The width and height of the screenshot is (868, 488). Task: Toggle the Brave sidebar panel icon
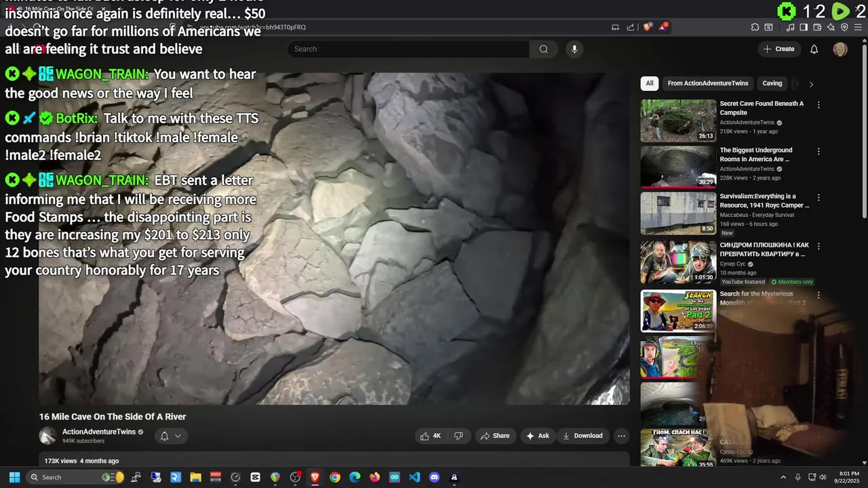coord(804,27)
